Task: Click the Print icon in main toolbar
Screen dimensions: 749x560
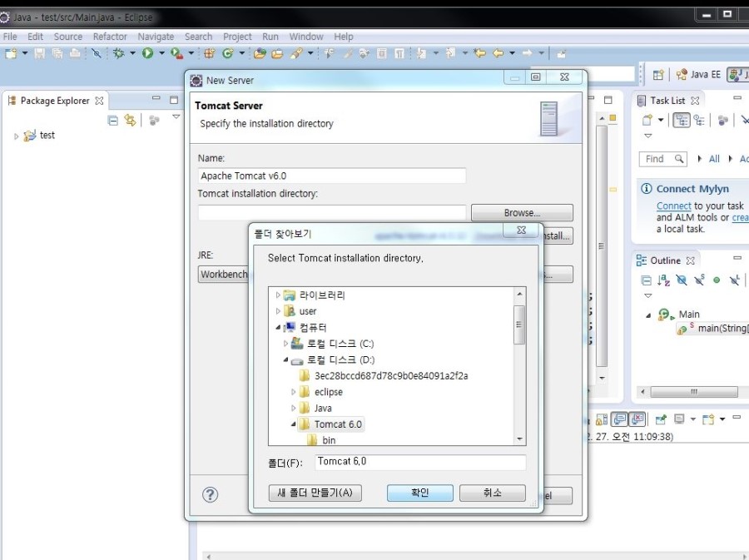Action: (x=75, y=53)
